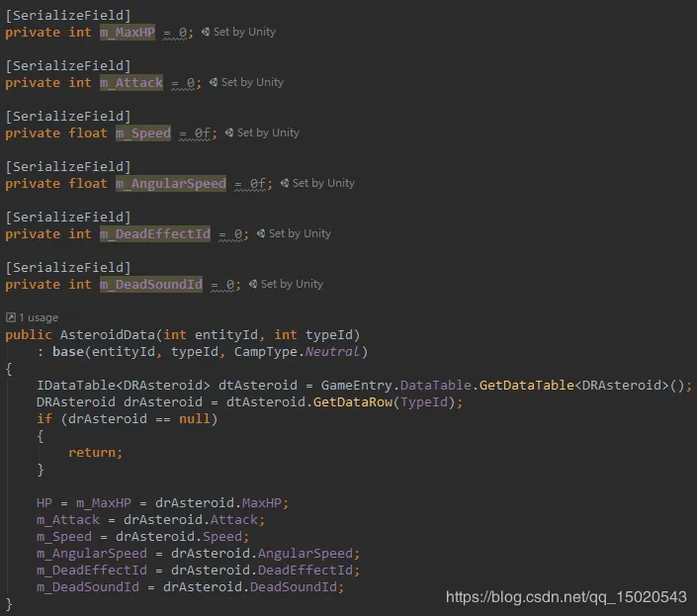The width and height of the screenshot is (697, 616).
Task: Place cursor on m_MaxHP field declaration
Action: pos(128,33)
